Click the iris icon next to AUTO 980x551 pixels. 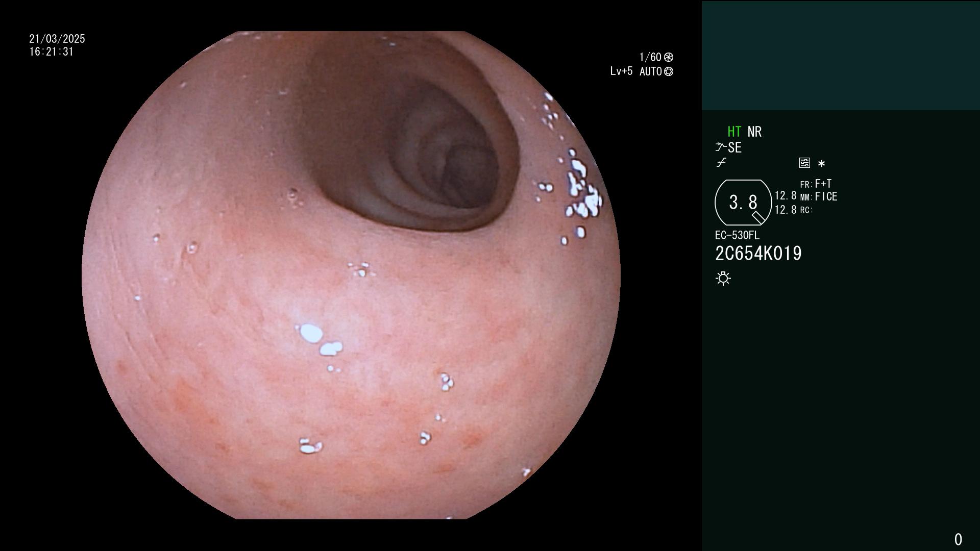coord(669,71)
